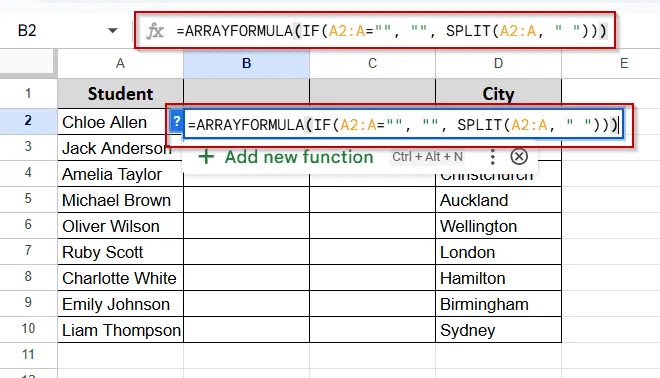Click the Student header cell
This screenshot has height=378, width=660.
[x=120, y=93]
